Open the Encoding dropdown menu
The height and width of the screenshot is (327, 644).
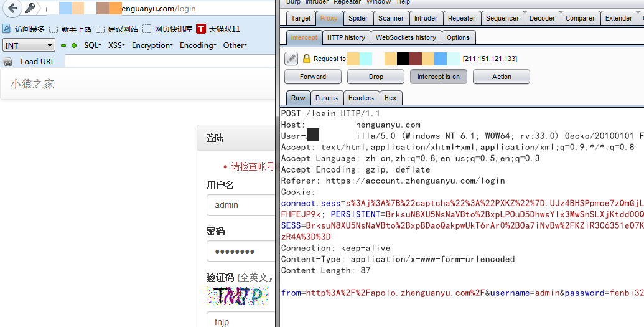click(197, 45)
